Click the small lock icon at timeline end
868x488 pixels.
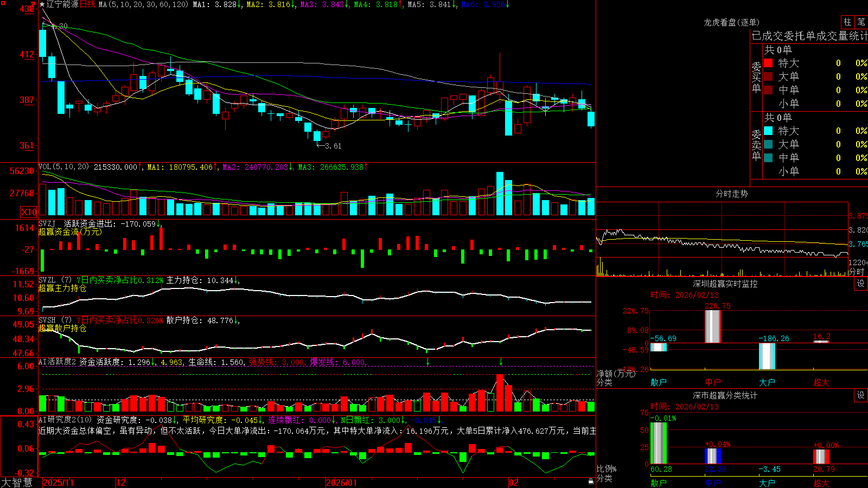(591, 481)
